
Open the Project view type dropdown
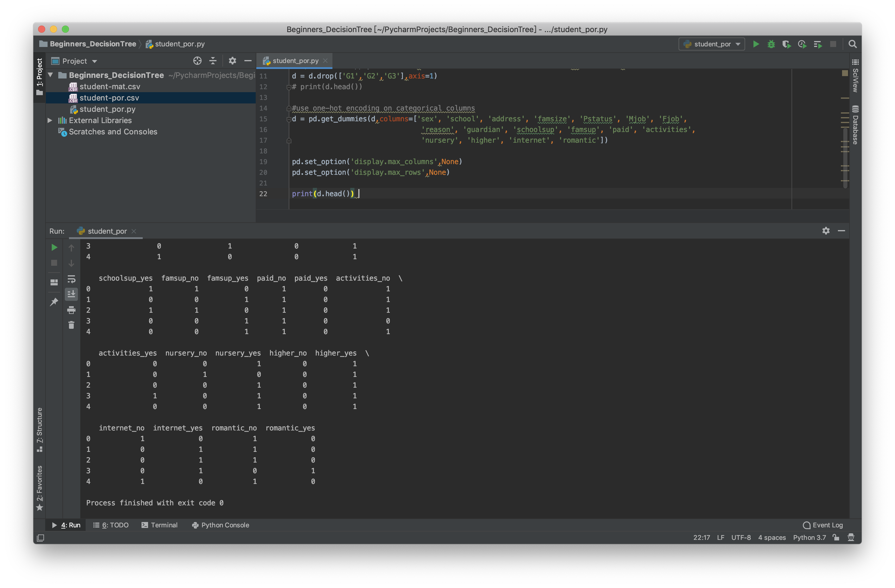click(74, 61)
